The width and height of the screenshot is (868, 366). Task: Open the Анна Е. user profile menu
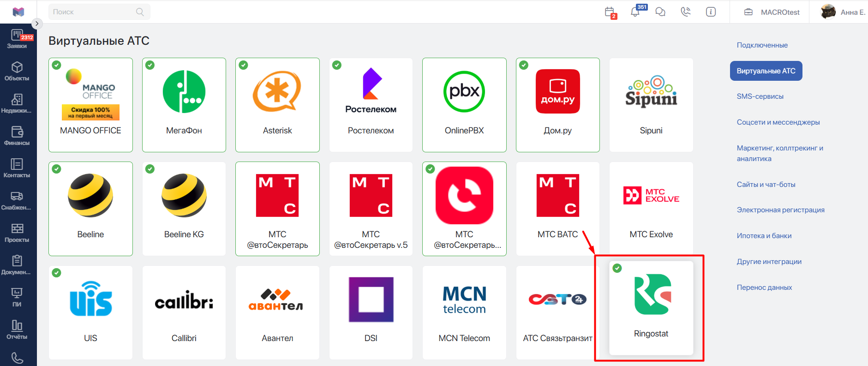(x=843, y=12)
